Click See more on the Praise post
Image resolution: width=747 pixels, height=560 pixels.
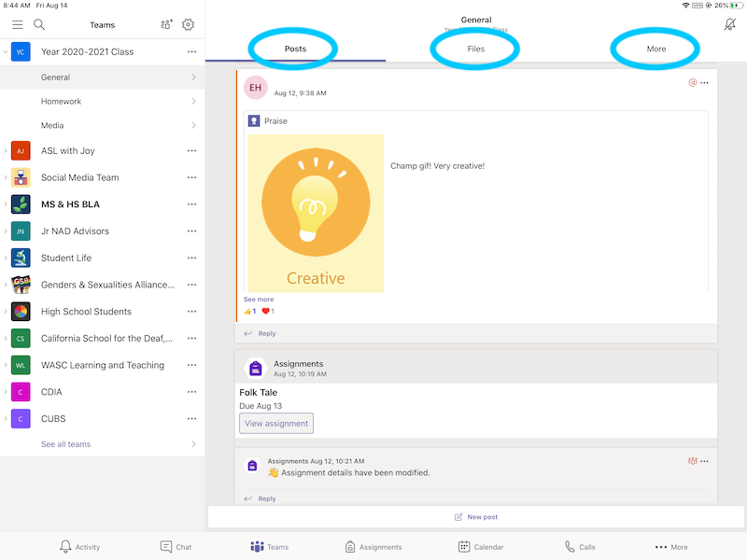click(259, 299)
